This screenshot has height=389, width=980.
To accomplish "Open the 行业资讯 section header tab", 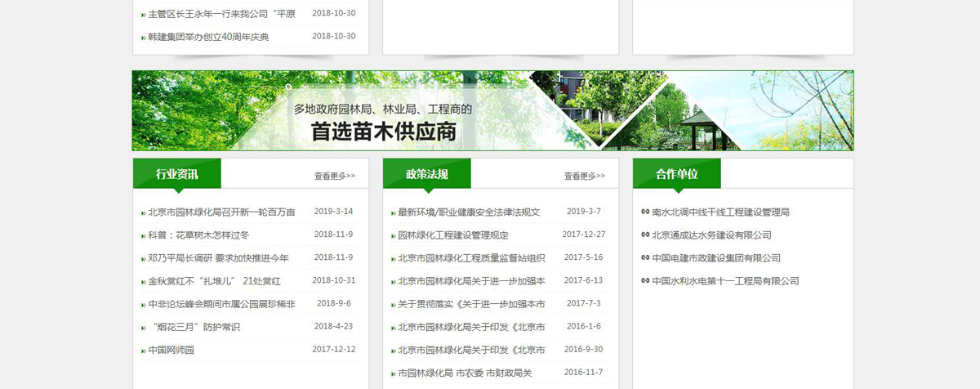I will 177,174.
